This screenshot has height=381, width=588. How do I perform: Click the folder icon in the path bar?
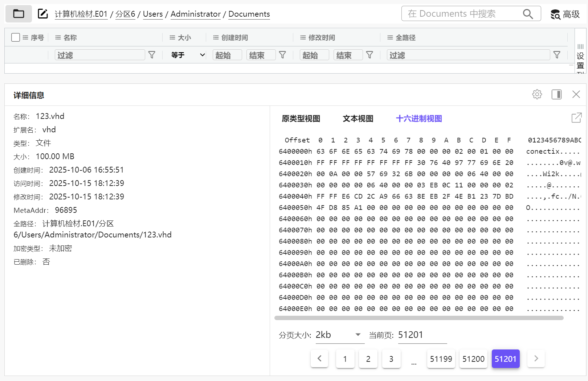point(19,14)
